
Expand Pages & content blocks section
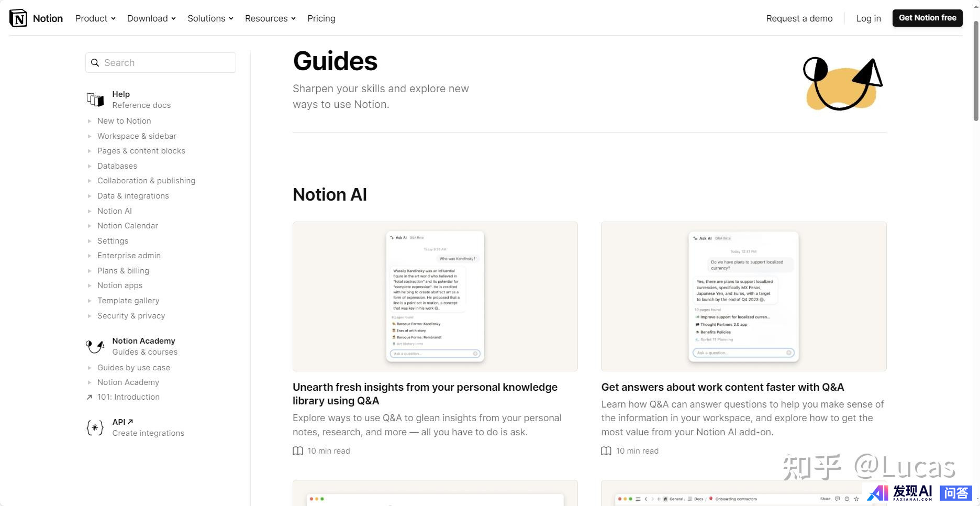90,151
